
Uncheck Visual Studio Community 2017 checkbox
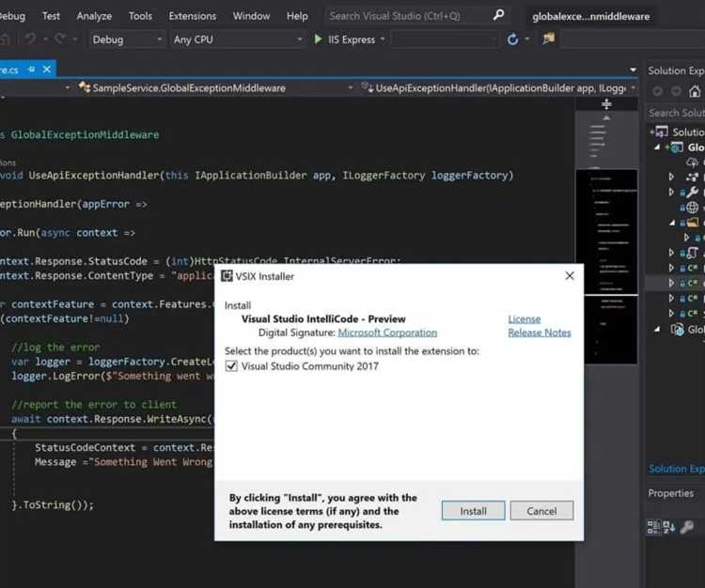click(x=231, y=365)
